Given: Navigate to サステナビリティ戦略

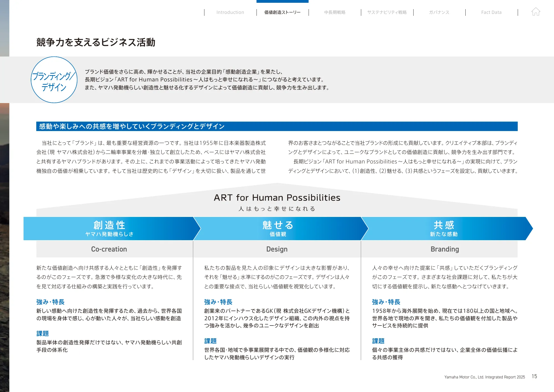Looking at the screenshot, I should coord(387,12).
